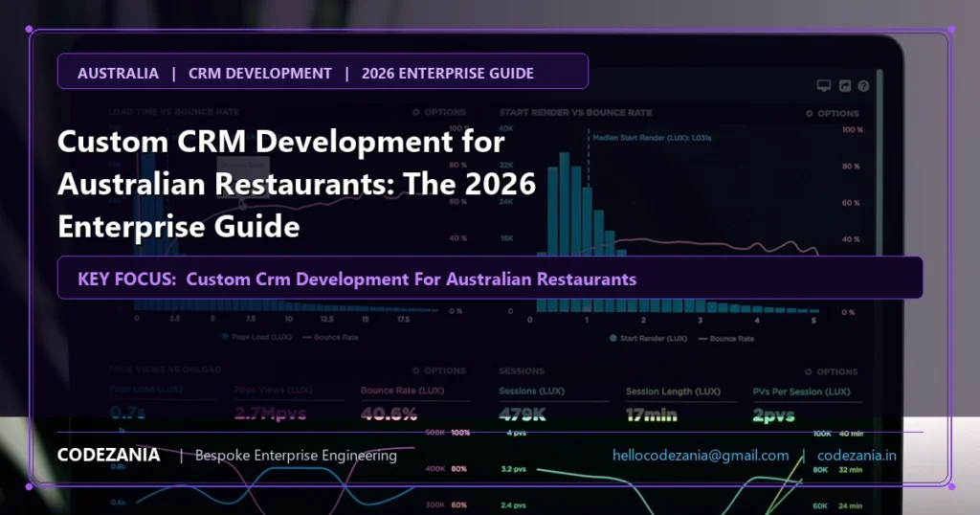Click the 0.7s page load value
This screenshot has width=980, height=515.
point(127,413)
